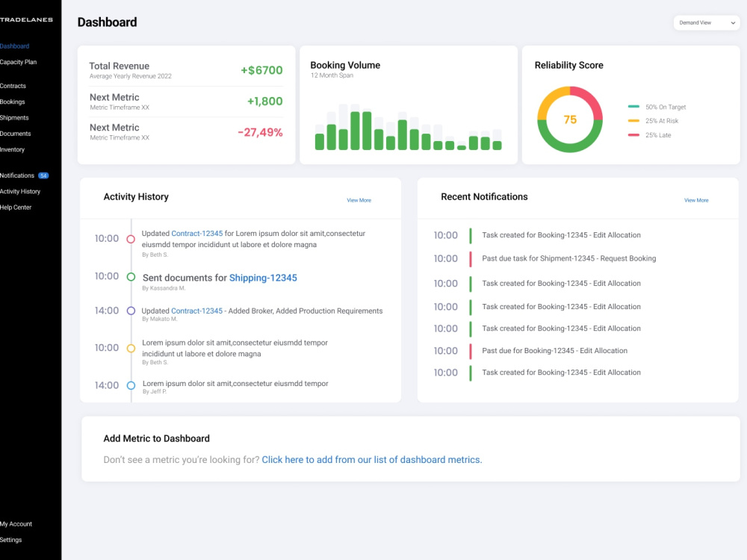Go to Capacity Plan in sidebar
Screen dimensions: 747x560
point(18,62)
